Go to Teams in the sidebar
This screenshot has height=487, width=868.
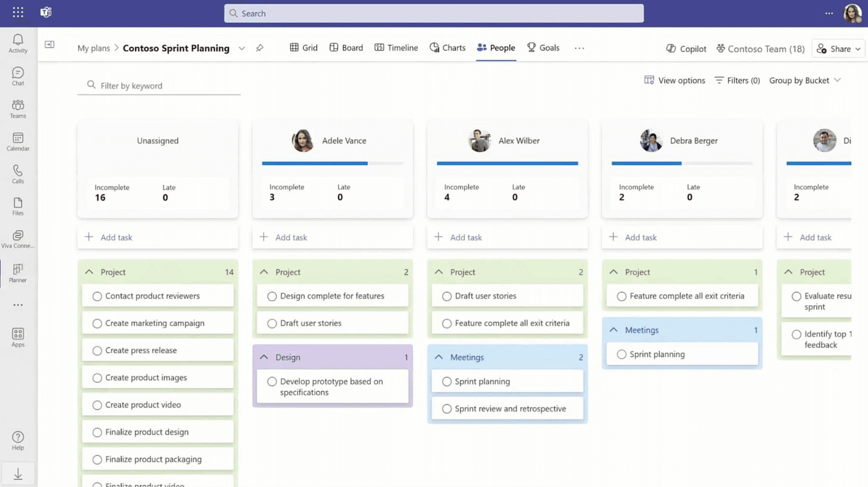(18, 109)
